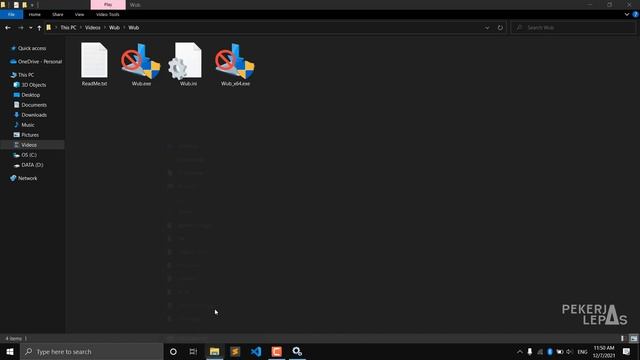Open network tray icon
Viewport: 640px width, 360px height.
pos(540,351)
